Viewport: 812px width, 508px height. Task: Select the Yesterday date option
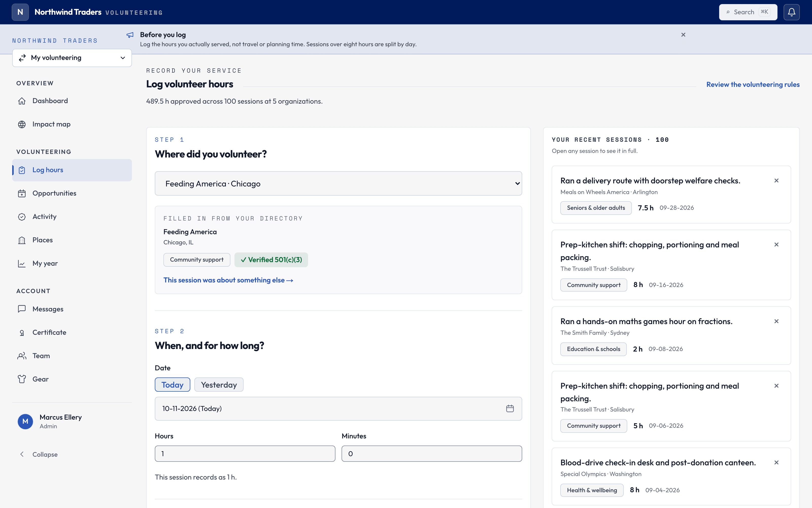pos(219,385)
